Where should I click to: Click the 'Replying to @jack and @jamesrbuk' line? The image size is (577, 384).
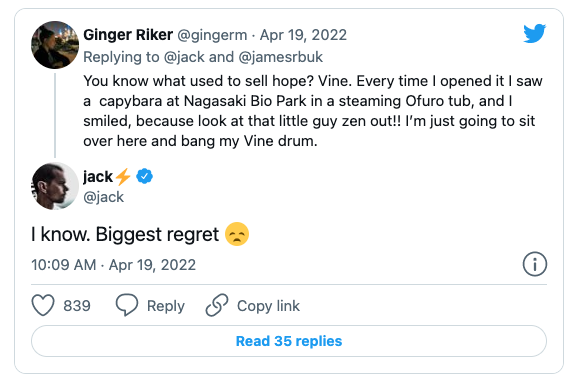point(203,57)
